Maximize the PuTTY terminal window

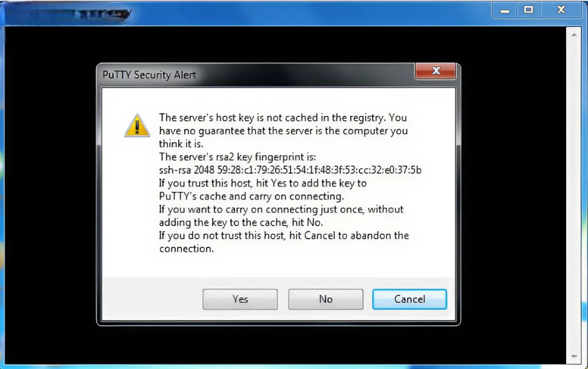pyautogui.click(x=528, y=10)
